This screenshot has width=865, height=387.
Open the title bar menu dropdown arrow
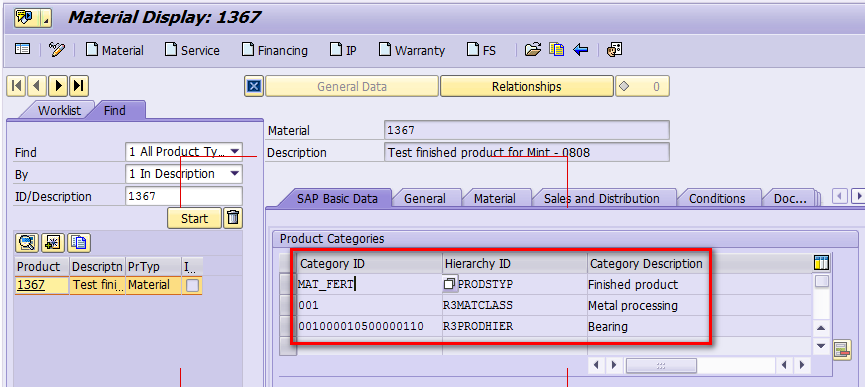click(x=47, y=20)
